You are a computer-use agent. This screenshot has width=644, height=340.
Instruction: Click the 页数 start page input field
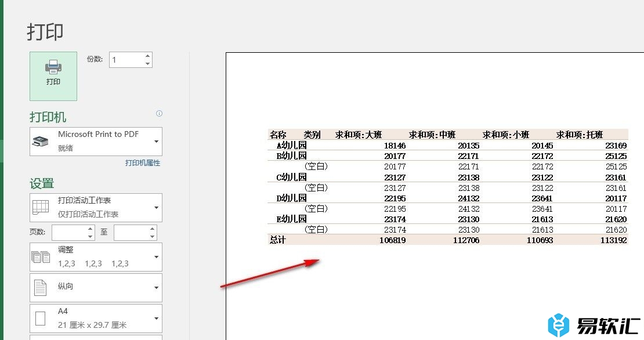[70, 233]
